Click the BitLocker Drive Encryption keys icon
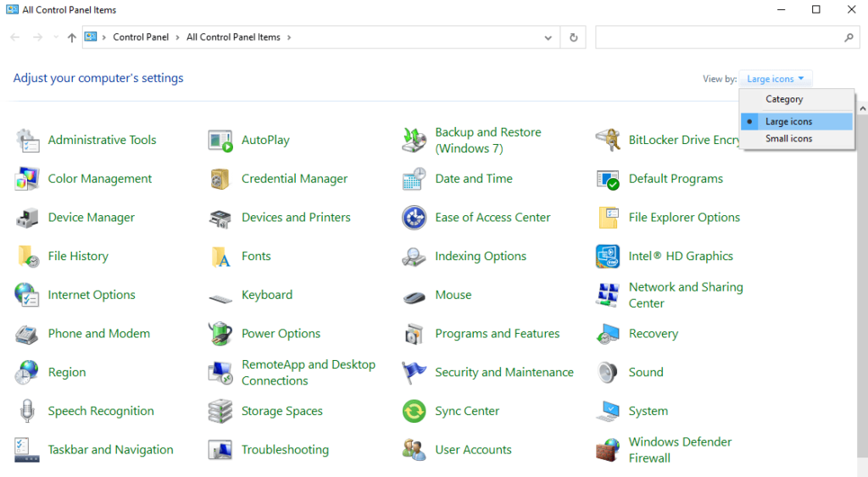The width and height of the screenshot is (868, 477). click(608, 140)
